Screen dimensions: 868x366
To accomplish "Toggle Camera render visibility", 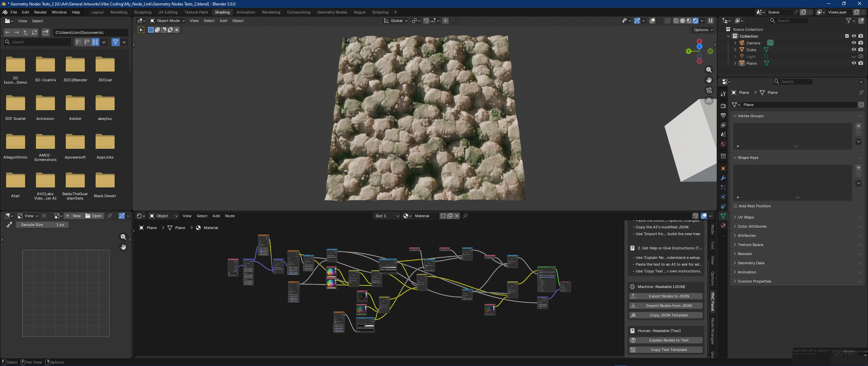I will (861, 43).
